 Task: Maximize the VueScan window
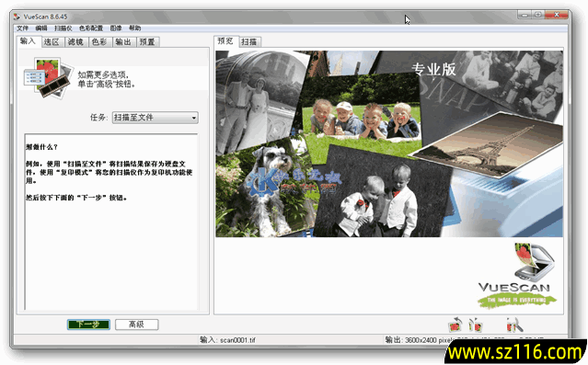(538, 15)
